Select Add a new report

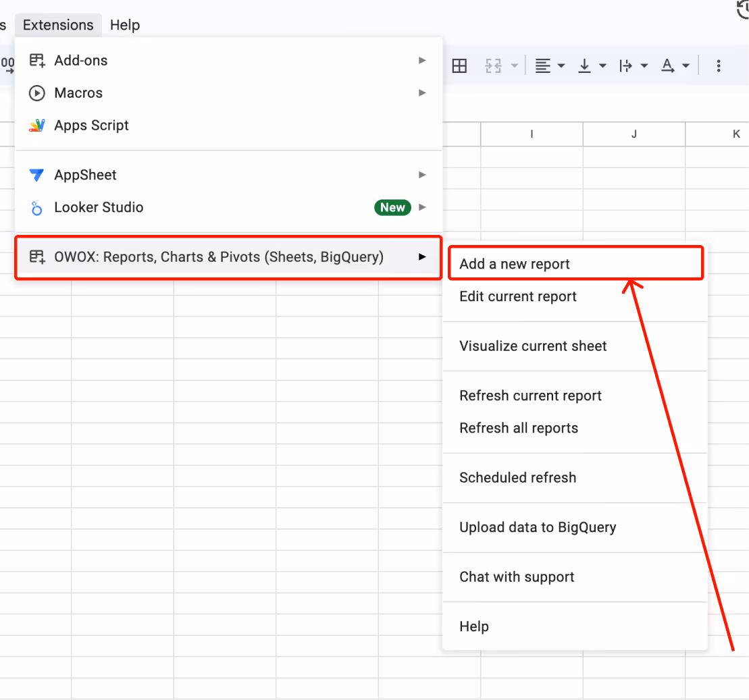click(x=575, y=264)
